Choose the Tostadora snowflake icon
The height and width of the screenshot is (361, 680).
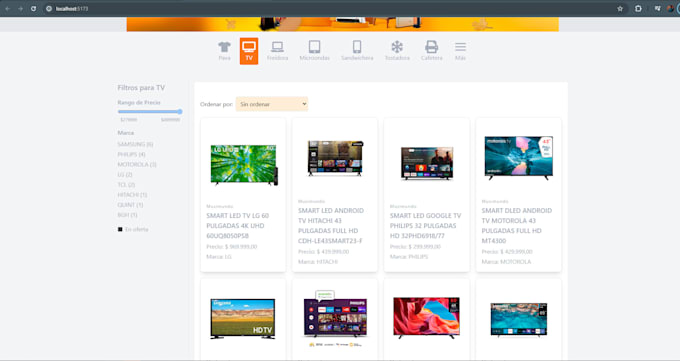point(397,47)
